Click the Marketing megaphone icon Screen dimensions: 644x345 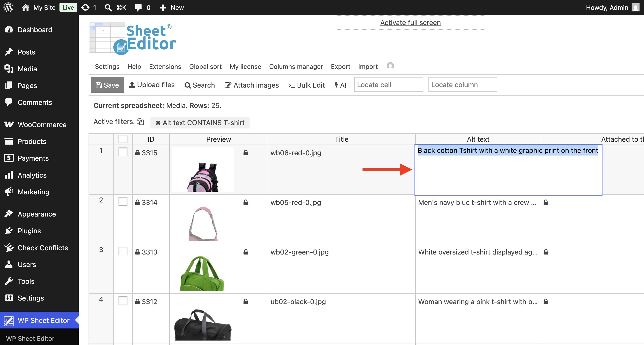[9, 192]
